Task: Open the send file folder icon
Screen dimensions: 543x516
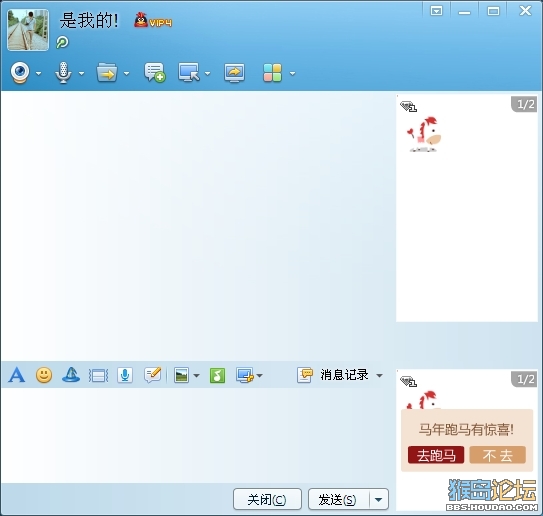Action: (107, 72)
